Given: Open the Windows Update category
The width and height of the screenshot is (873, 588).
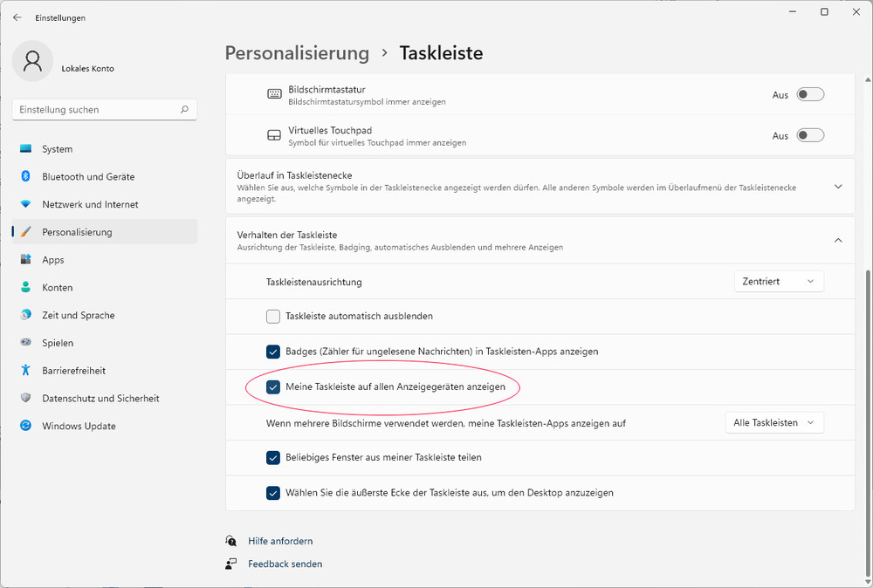Looking at the screenshot, I should point(105,426).
